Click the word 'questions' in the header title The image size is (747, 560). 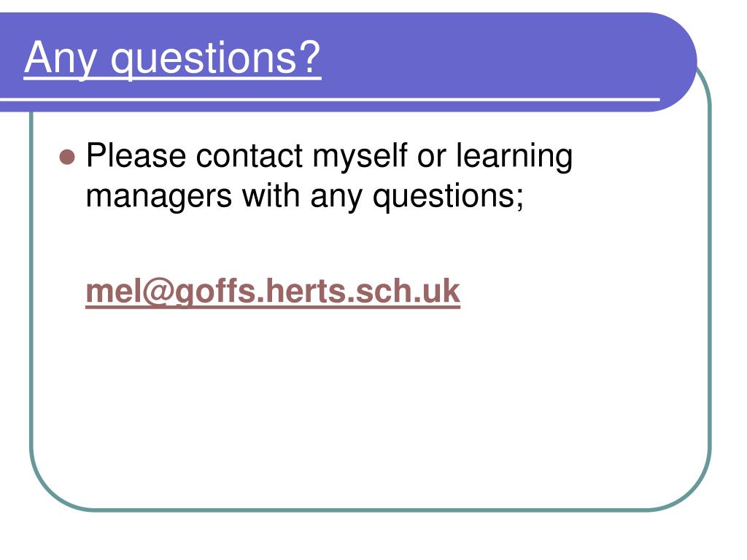coord(205,59)
